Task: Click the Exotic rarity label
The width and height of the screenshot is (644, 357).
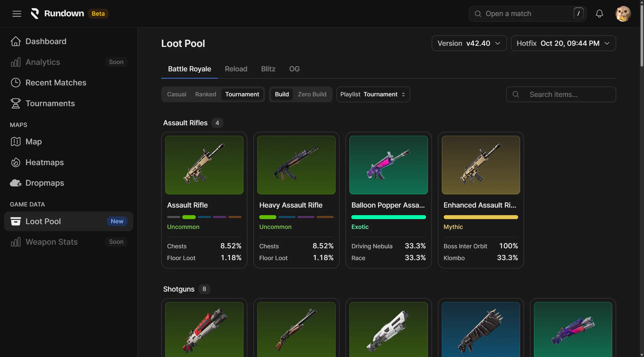Action: (x=360, y=227)
